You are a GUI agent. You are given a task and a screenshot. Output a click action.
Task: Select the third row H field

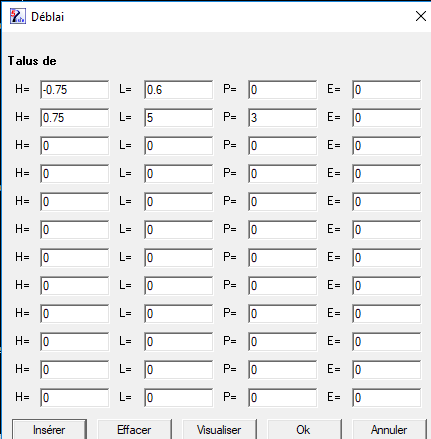(x=74, y=146)
